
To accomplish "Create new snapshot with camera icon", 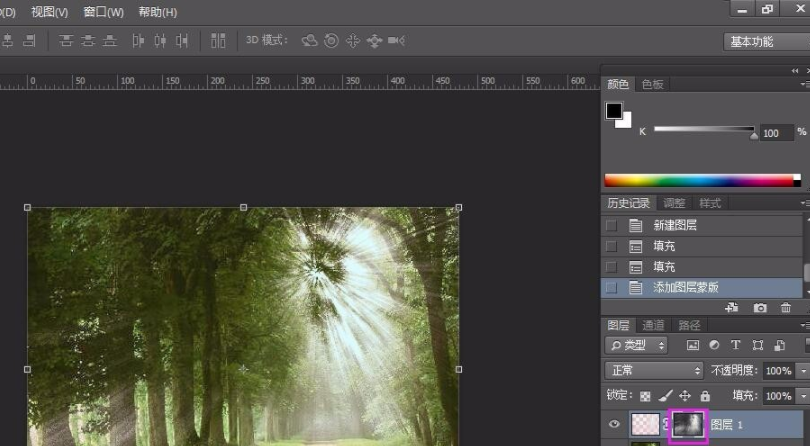I will click(760, 308).
